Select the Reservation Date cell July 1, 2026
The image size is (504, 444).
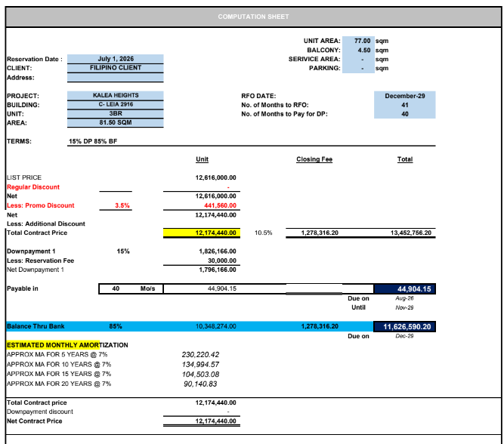pyautogui.click(x=116, y=59)
